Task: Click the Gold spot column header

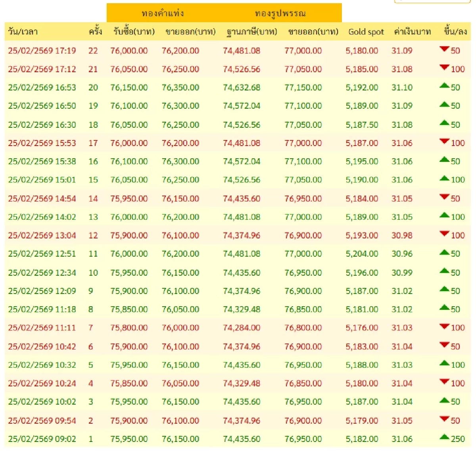Action: pos(366,32)
